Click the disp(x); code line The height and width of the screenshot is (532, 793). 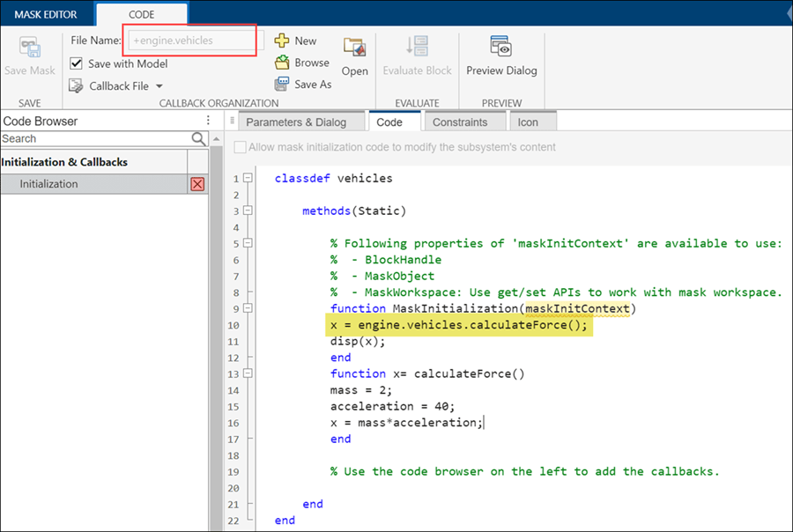358,341
